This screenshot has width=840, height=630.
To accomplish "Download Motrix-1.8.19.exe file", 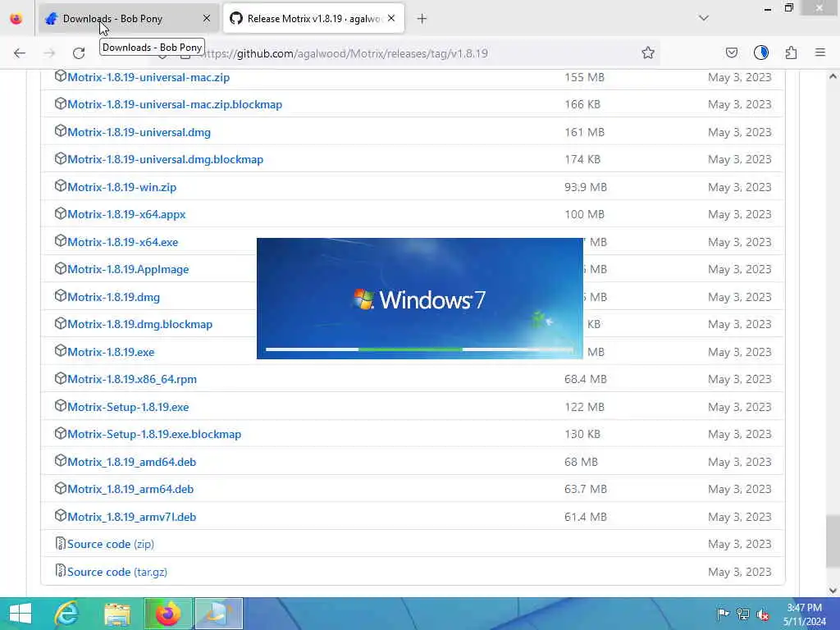I will click(111, 352).
